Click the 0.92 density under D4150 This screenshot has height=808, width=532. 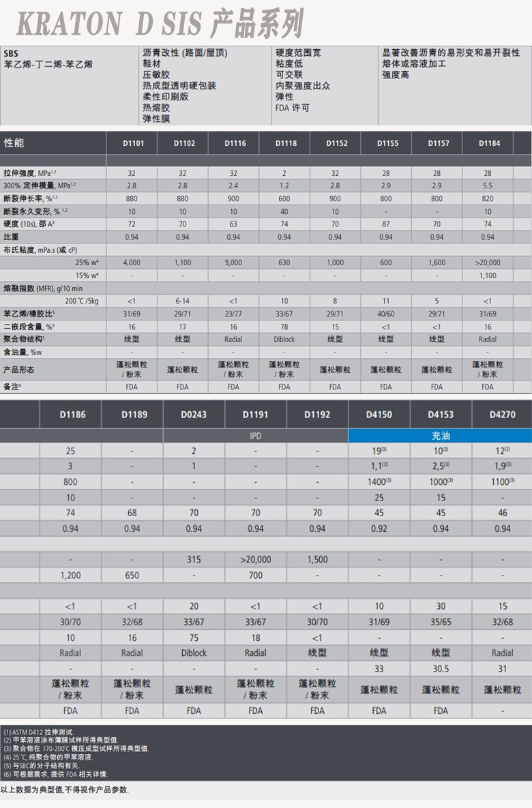379,528
